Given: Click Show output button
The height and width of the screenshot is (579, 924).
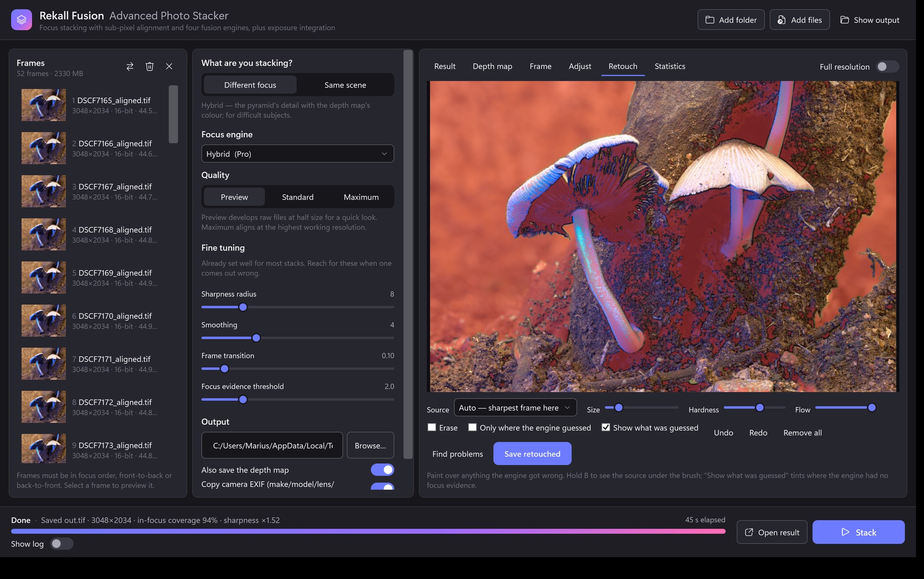Looking at the screenshot, I should tap(869, 20).
